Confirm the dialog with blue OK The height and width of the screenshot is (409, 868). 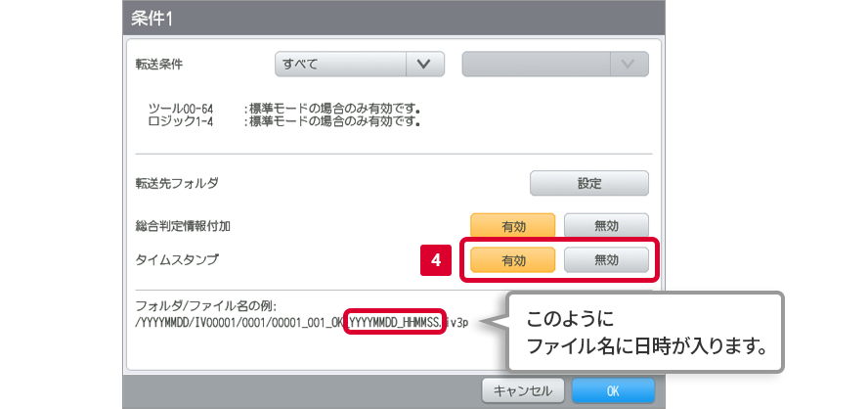point(612,390)
